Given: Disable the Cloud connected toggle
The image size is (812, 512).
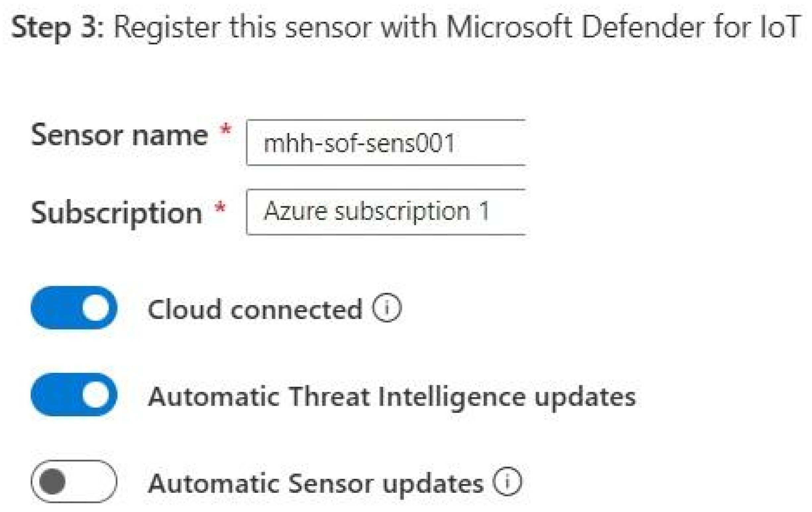Looking at the screenshot, I should 74,308.
